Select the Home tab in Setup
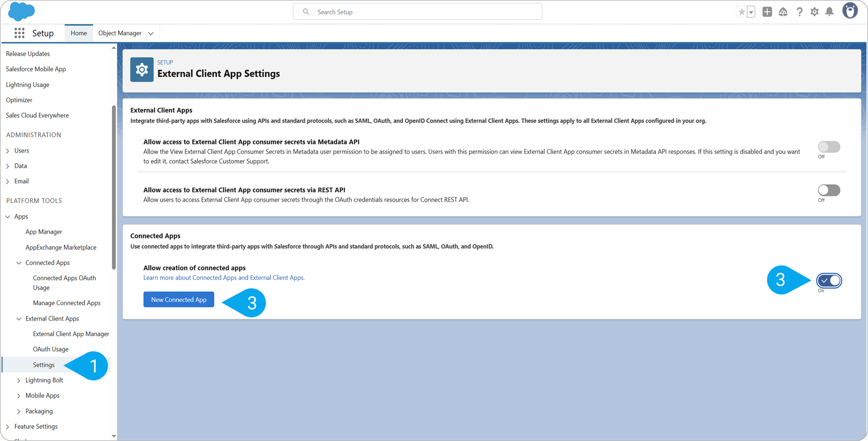Image resolution: width=868 pixels, height=441 pixels. click(78, 33)
